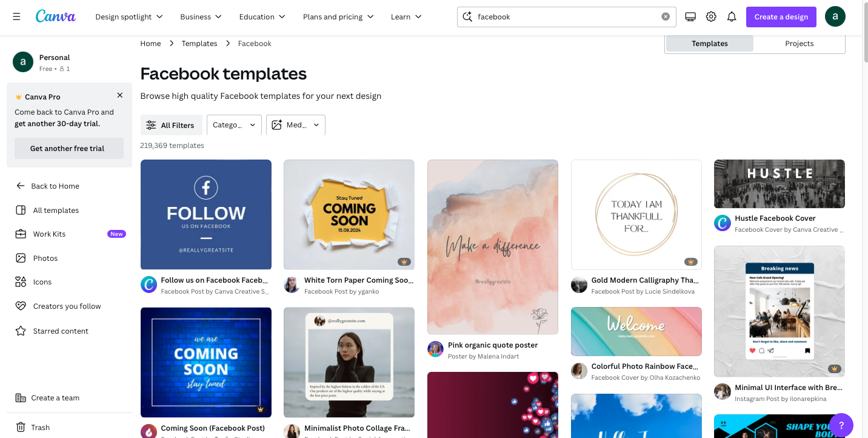The height and width of the screenshot is (438, 868).
Task: Switch to the Projects tab
Action: click(x=799, y=43)
